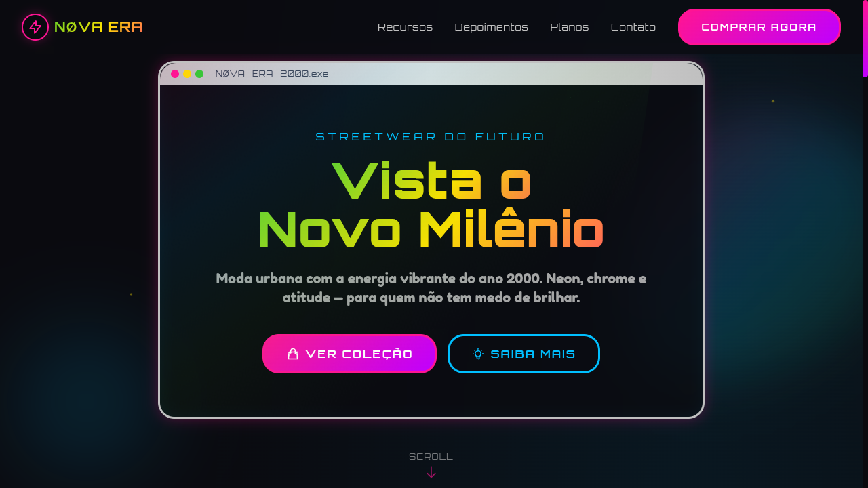Screen dimensions: 868x488
Task: Click the Comprar Agora button
Action: (759, 27)
